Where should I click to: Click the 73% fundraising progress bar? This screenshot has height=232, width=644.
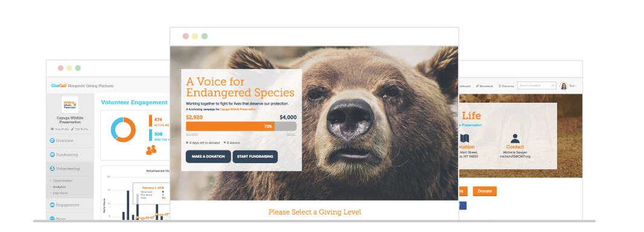[x=241, y=126]
